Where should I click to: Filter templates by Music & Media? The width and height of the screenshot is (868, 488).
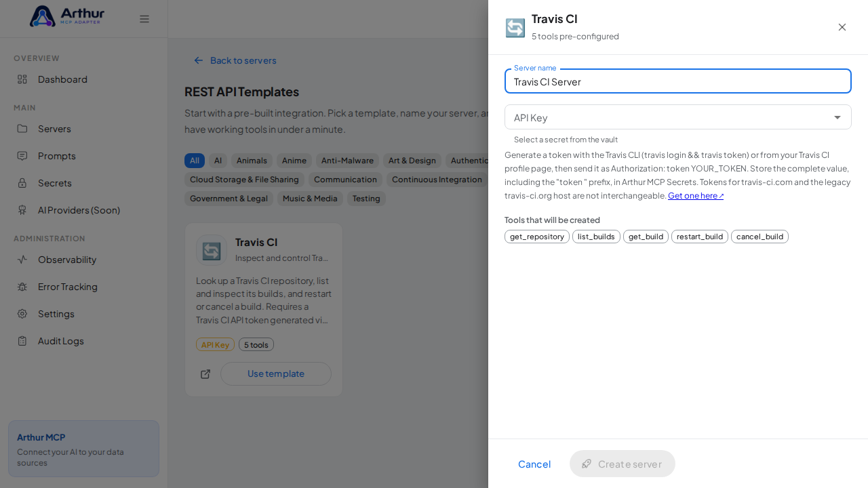(310, 199)
